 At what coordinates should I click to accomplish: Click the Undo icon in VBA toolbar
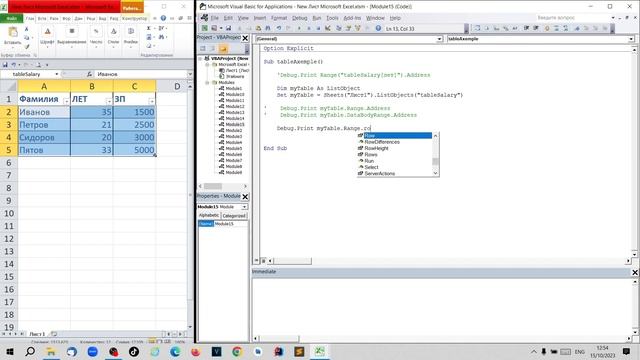coord(279,28)
